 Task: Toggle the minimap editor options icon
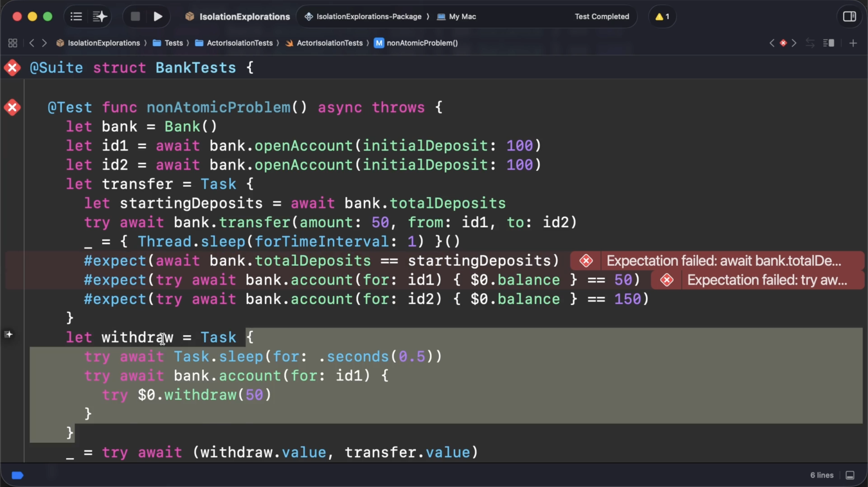[828, 43]
